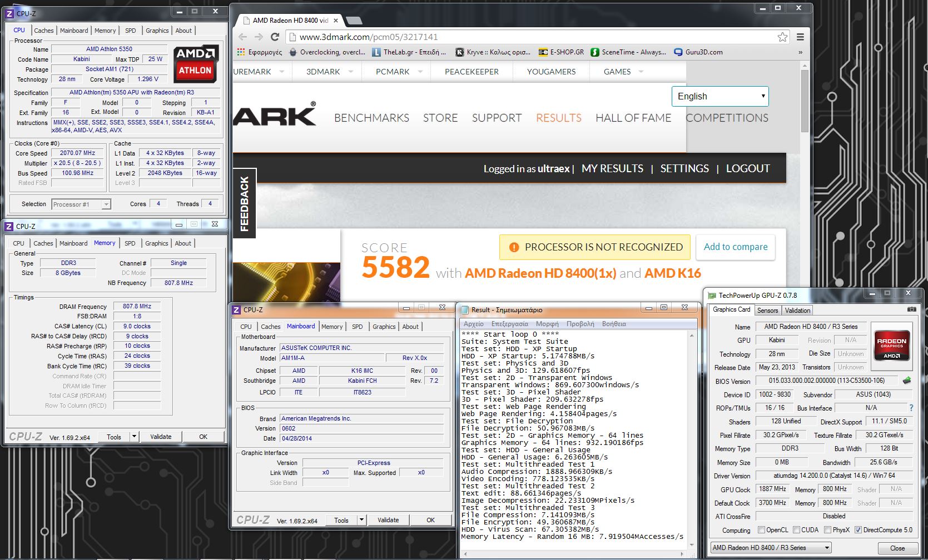Click the warning icon on processor not recognized
The width and height of the screenshot is (928, 560).
point(514,247)
